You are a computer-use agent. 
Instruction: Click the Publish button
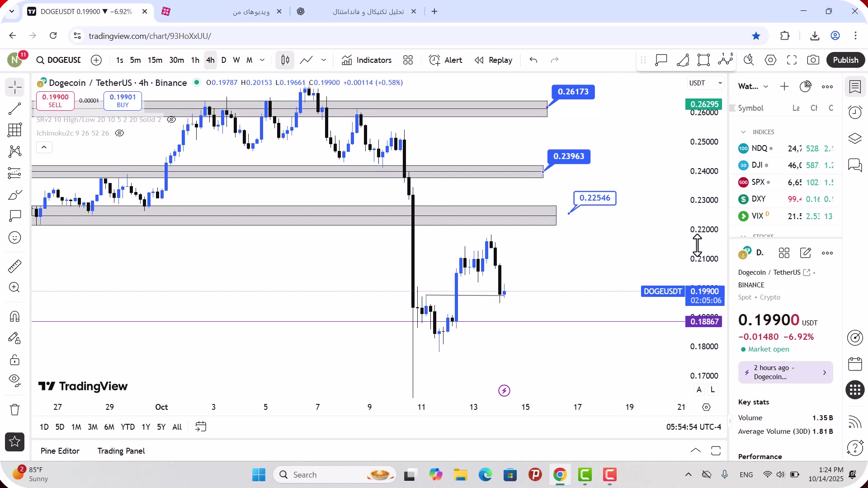(845, 60)
